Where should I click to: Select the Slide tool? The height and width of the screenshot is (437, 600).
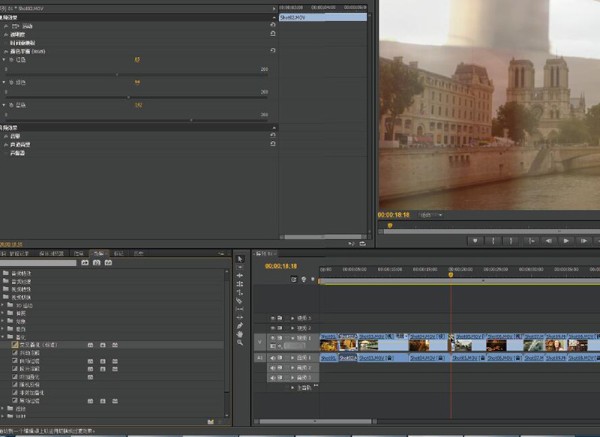pyautogui.click(x=240, y=317)
